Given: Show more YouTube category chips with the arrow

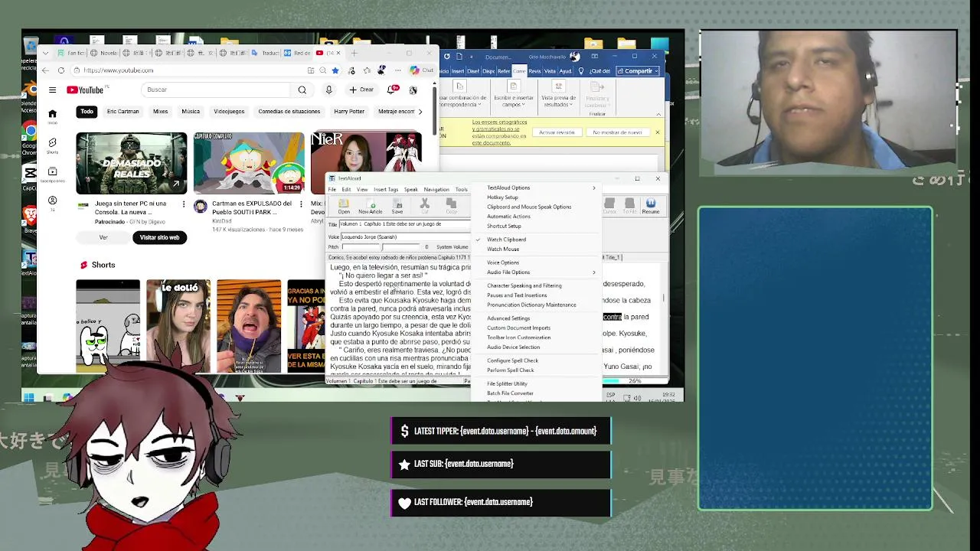Looking at the screenshot, I should point(420,112).
